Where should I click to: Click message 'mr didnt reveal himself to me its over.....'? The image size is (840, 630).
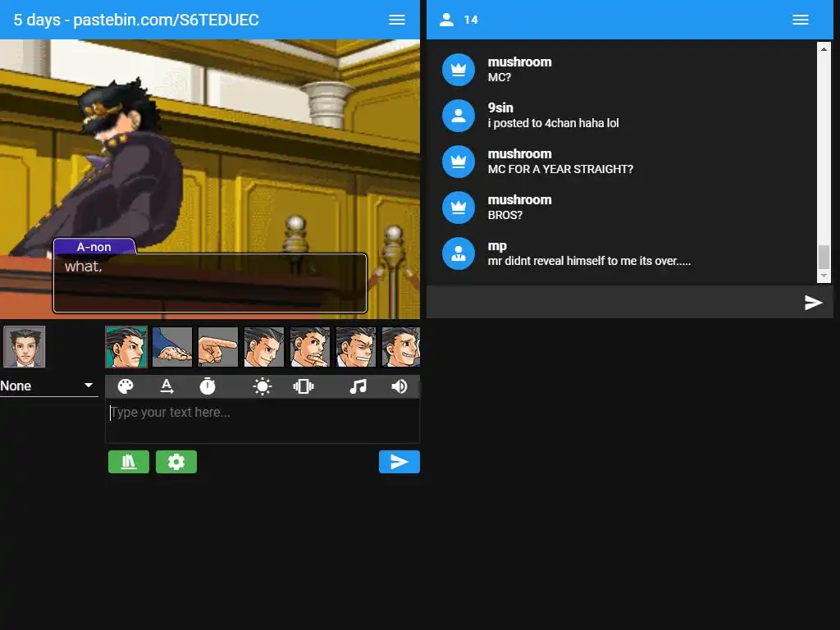tap(589, 261)
